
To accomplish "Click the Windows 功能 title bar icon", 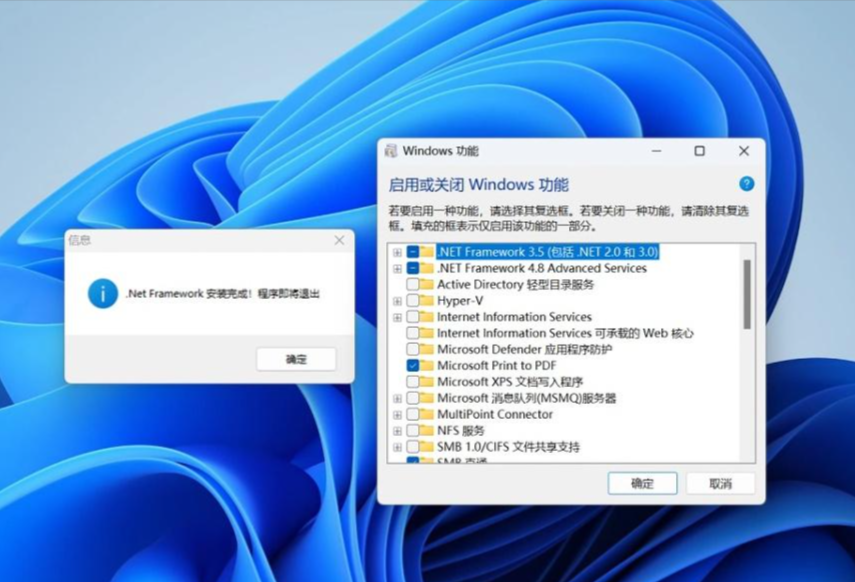I will (x=391, y=151).
